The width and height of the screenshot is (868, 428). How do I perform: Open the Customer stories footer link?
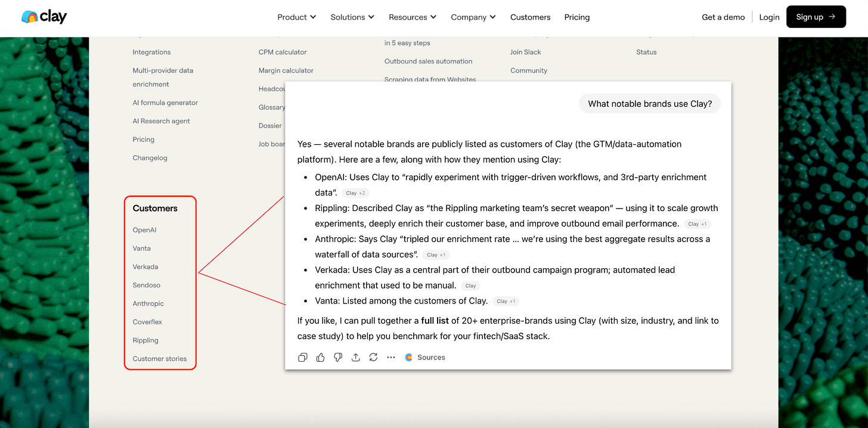(160, 359)
